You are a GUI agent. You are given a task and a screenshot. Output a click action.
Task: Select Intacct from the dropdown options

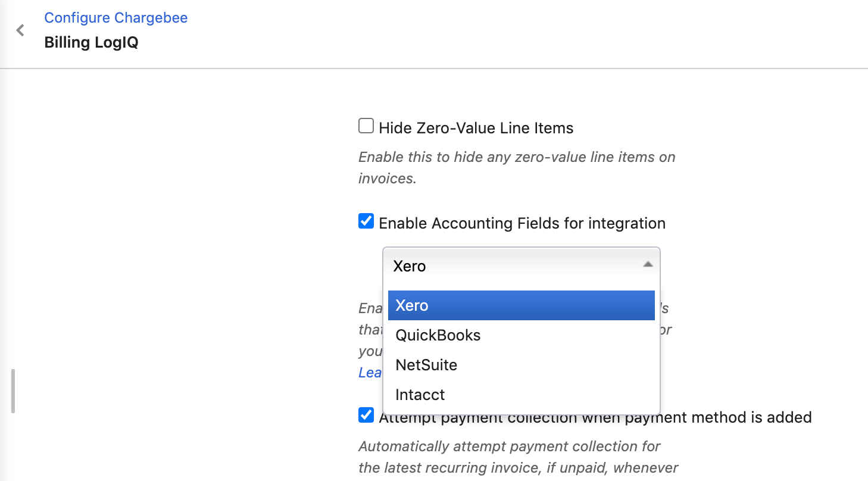[x=420, y=395]
